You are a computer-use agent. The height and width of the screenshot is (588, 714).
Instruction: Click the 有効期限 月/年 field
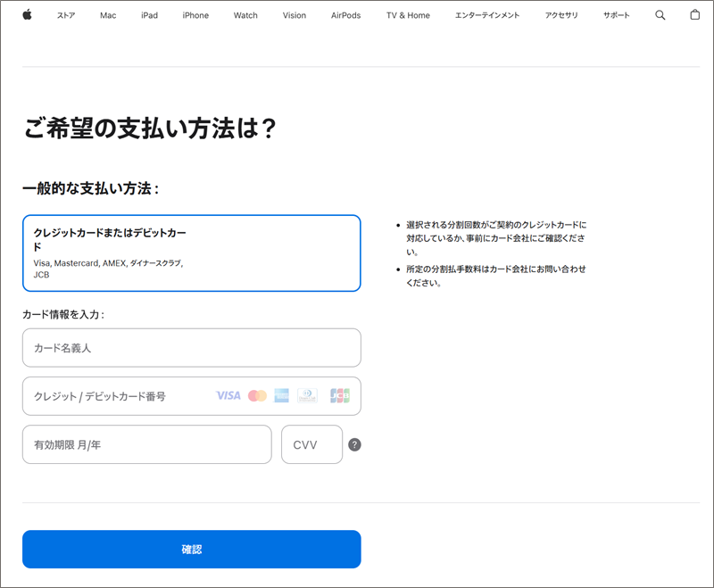tap(146, 444)
